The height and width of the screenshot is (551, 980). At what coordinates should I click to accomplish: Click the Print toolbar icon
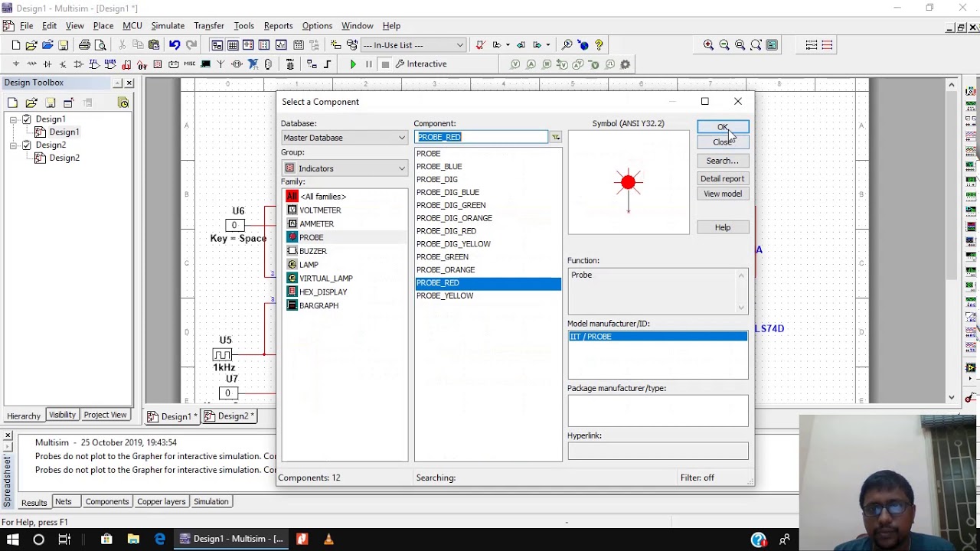pos(84,45)
